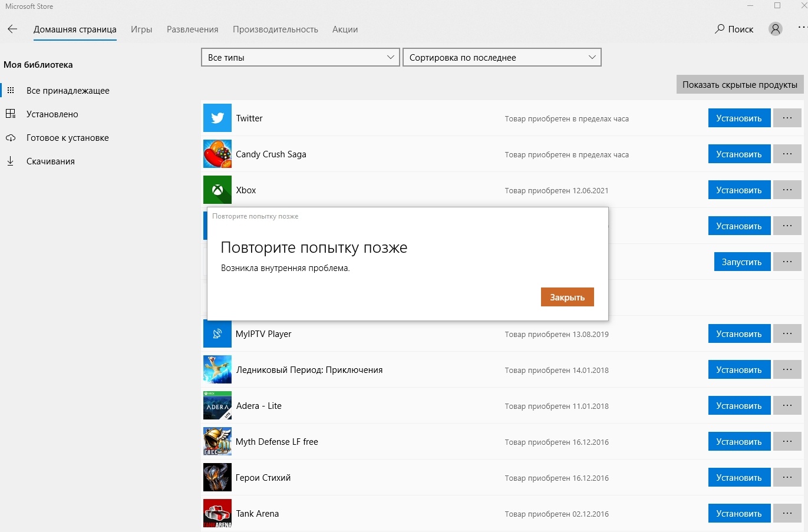Click Возникла внутренняя проблема message
The height and width of the screenshot is (532, 808).
[x=285, y=267]
